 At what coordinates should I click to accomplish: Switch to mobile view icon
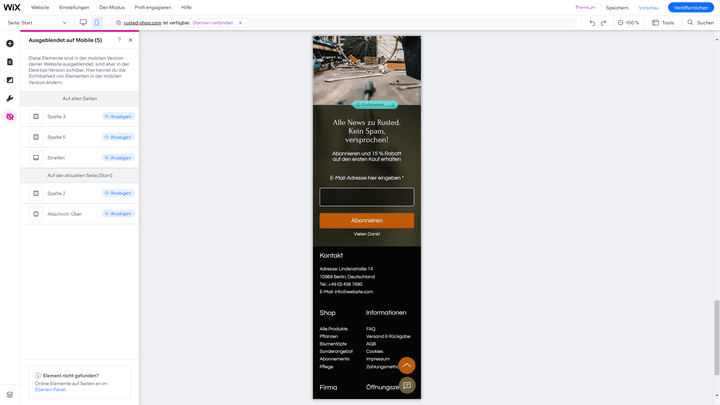pyautogui.click(x=96, y=22)
